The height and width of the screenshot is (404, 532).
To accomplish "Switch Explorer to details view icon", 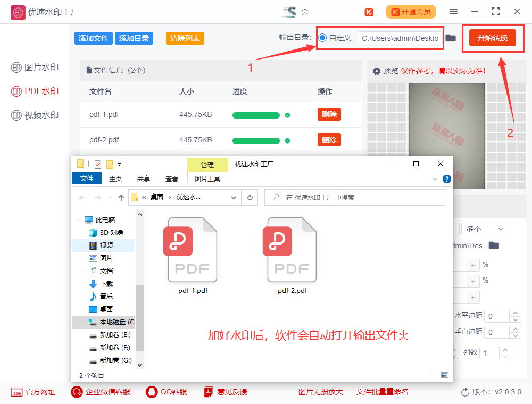I will pyautogui.click(x=433, y=375).
